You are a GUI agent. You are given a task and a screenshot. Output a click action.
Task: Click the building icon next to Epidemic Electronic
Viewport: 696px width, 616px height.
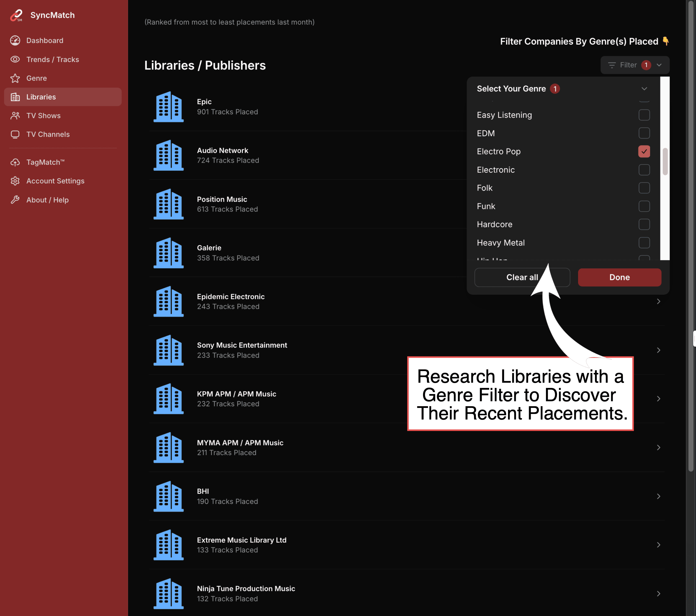pos(169,302)
